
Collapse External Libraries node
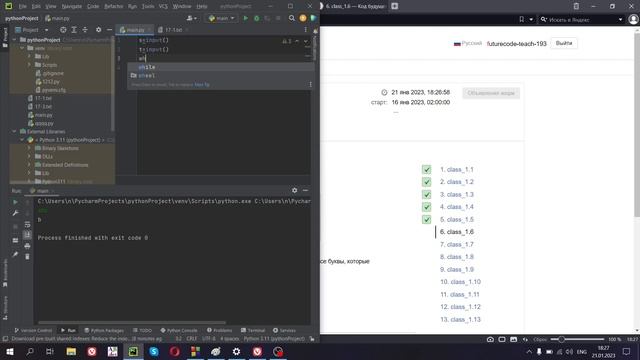point(15,131)
